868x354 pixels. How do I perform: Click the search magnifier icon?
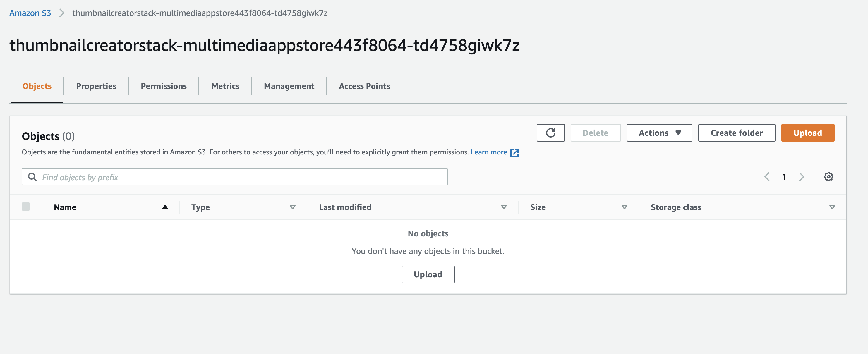click(32, 177)
